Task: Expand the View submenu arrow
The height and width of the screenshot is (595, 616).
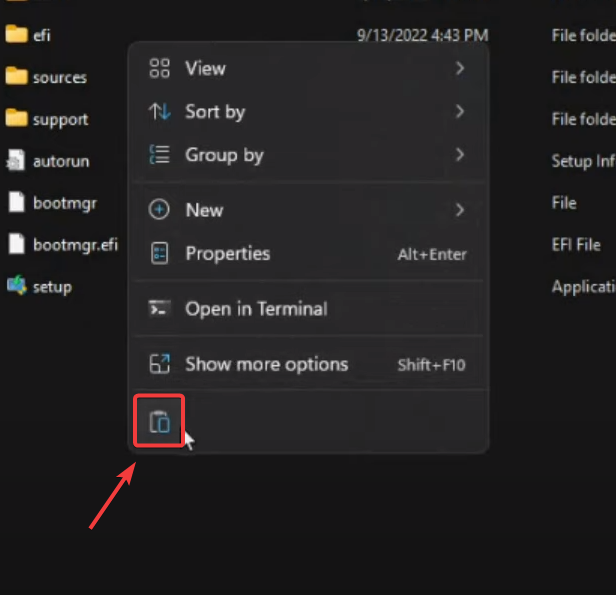Action: pyautogui.click(x=460, y=68)
